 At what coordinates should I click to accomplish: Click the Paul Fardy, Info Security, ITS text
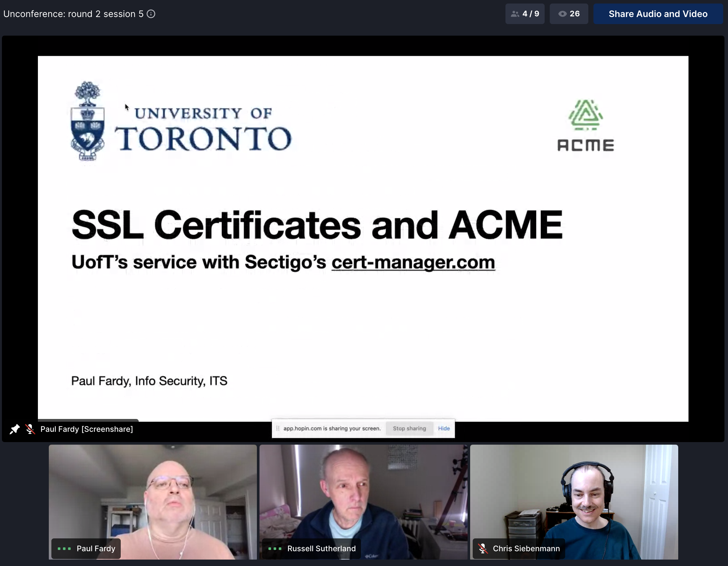(x=149, y=381)
